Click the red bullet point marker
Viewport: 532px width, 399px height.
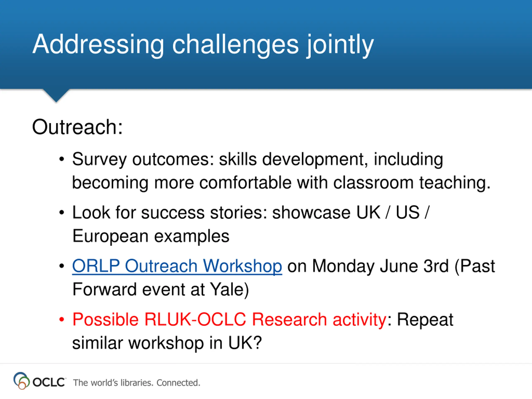click(x=62, y=320)
